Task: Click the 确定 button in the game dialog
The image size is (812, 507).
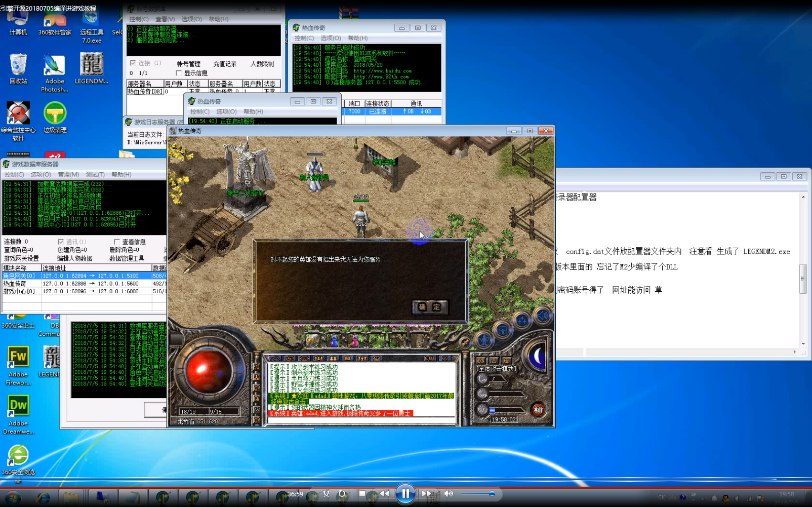Action: 430,307
